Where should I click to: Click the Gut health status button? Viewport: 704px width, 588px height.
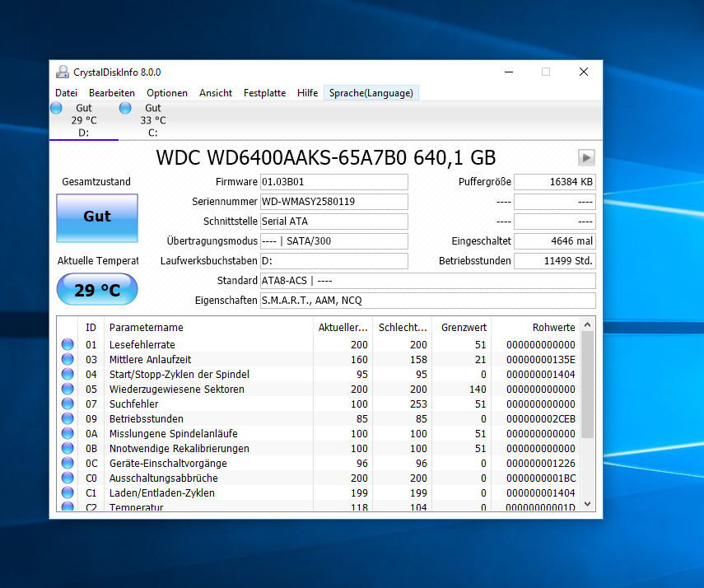pos(97,218)
